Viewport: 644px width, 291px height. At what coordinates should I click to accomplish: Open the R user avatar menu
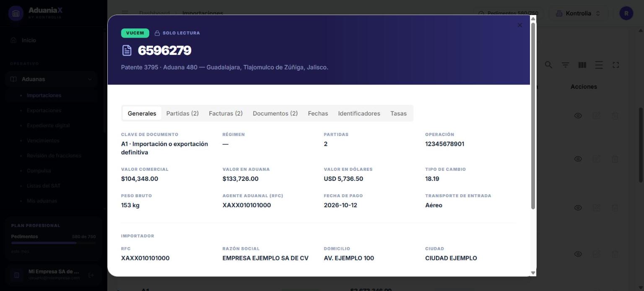626,13
